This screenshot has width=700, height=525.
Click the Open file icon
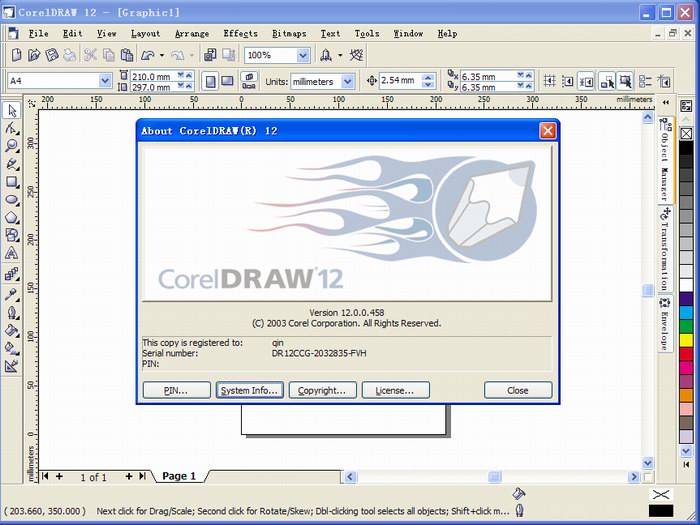[x=34, y=55]
